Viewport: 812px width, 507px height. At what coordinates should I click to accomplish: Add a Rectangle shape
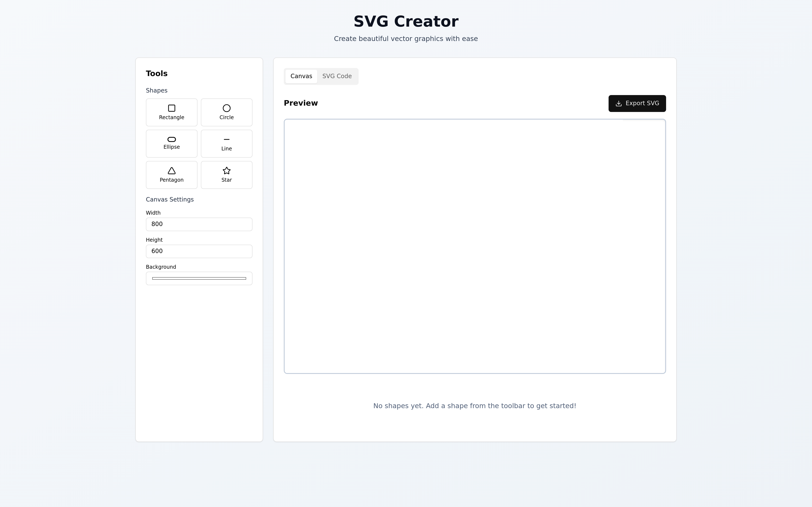click(171, 112)
